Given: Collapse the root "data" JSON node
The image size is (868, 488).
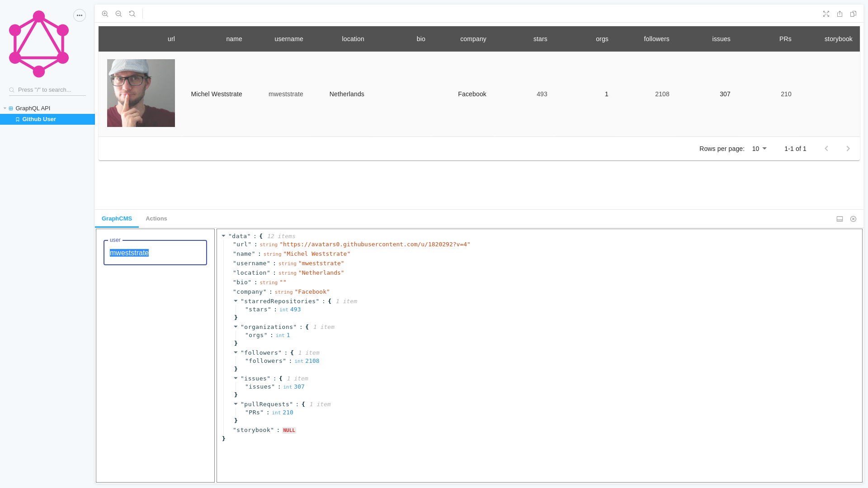Looking at the screenshot, I should point(223,236).
